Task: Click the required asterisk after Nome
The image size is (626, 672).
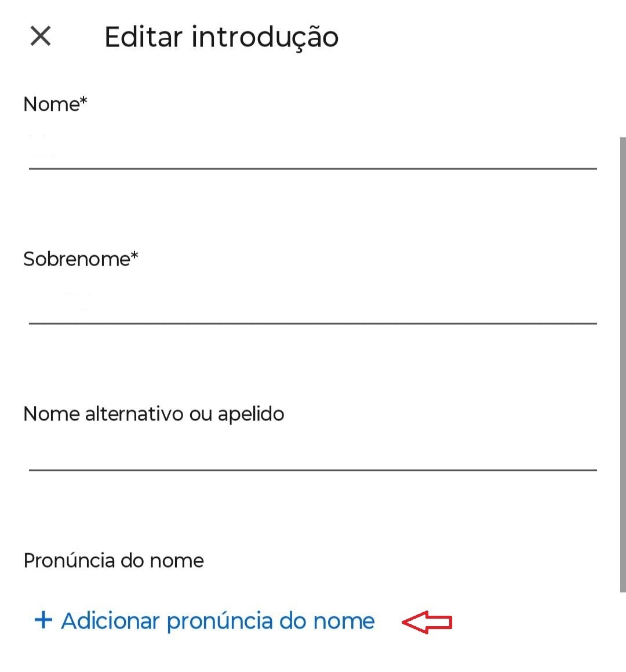Action: [x=83, y=100]
